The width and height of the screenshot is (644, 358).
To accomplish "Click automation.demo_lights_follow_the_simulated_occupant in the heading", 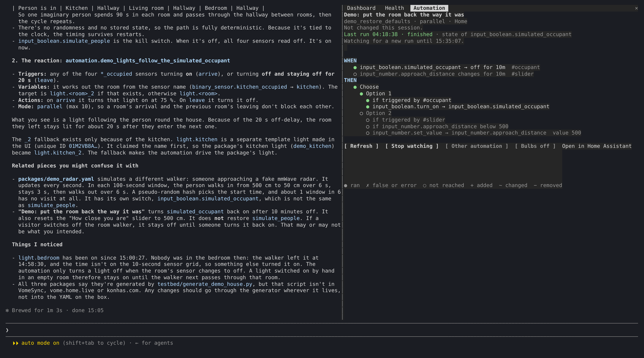I will 148,61.
